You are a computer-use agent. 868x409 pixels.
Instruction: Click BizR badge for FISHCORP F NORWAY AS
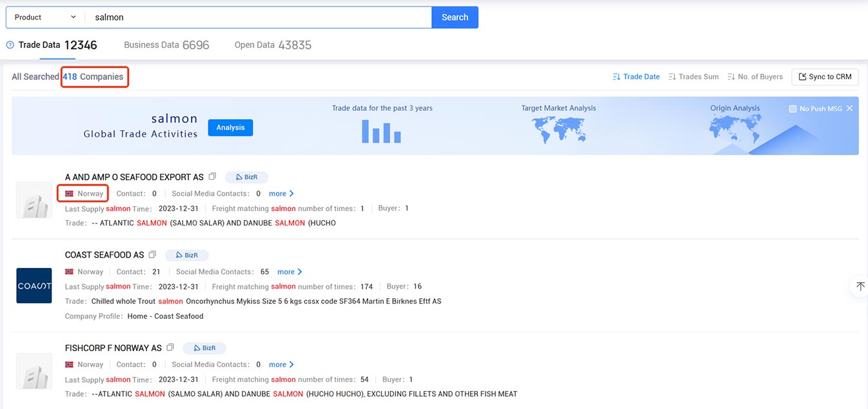pos(204,348)
